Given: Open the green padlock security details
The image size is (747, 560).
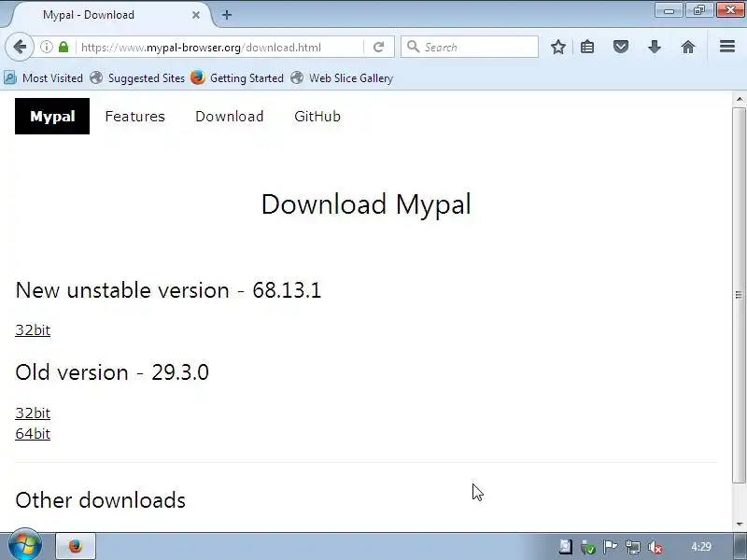Looking at the screenshot, I should [x=63, y=48].
